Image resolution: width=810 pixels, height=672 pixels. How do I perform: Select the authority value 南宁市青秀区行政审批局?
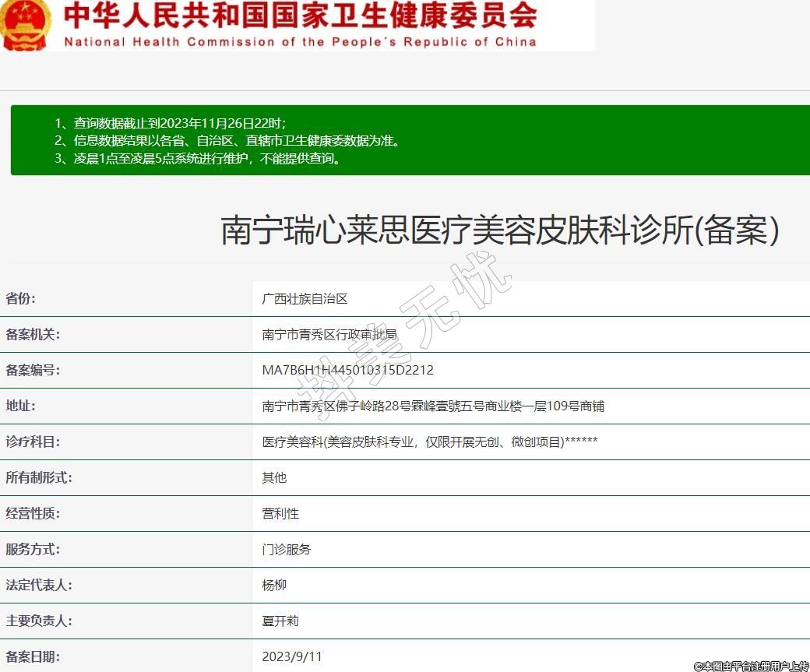329,335
